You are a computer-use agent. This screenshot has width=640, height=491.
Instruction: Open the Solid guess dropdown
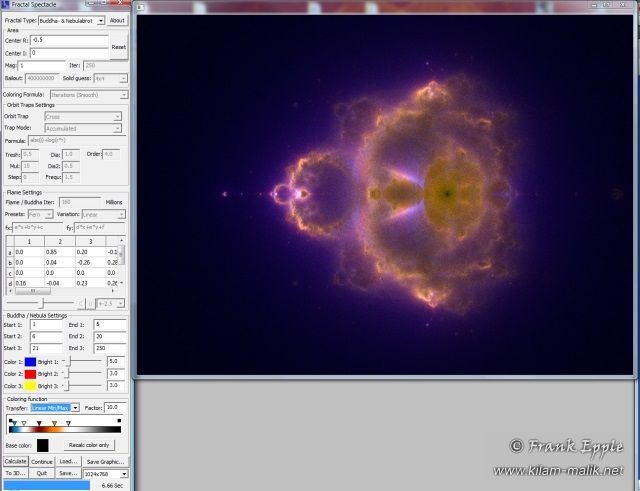(x=110, y=78)
